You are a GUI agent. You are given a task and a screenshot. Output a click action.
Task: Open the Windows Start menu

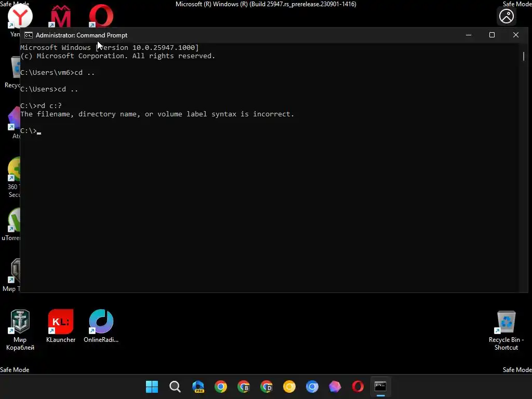point(152,387)
